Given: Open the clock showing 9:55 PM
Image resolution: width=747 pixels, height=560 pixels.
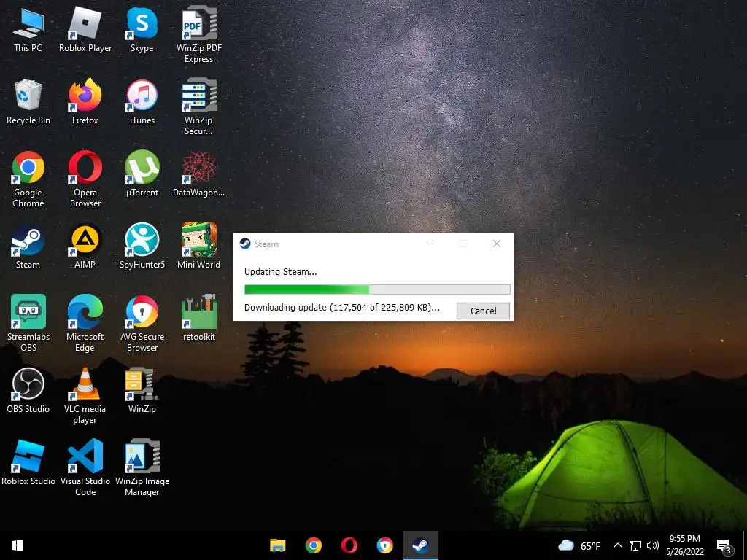Looking at the screenshot, I should coord(684,545).
